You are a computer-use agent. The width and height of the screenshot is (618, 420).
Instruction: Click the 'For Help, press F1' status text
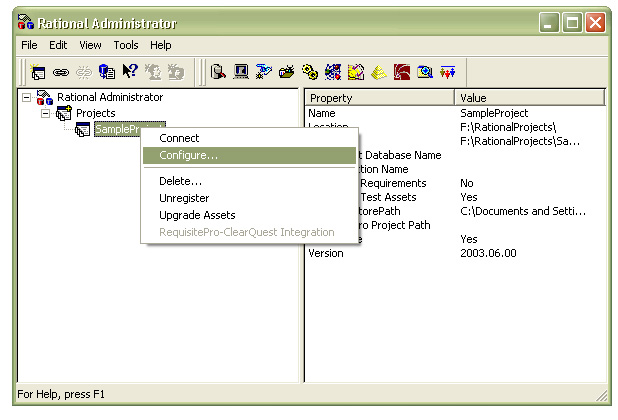point(61,394)
